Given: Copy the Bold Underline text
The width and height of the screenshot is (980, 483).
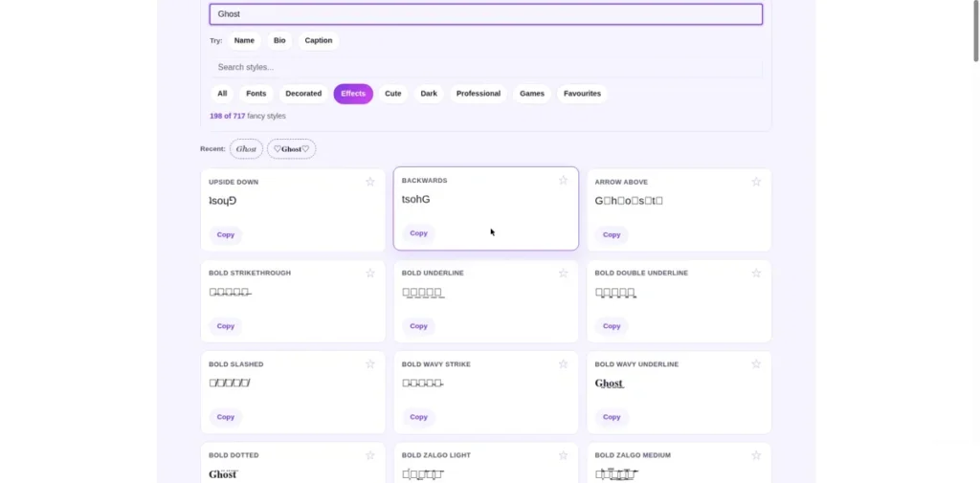Looking at the screenshot, I should [419, 326].
